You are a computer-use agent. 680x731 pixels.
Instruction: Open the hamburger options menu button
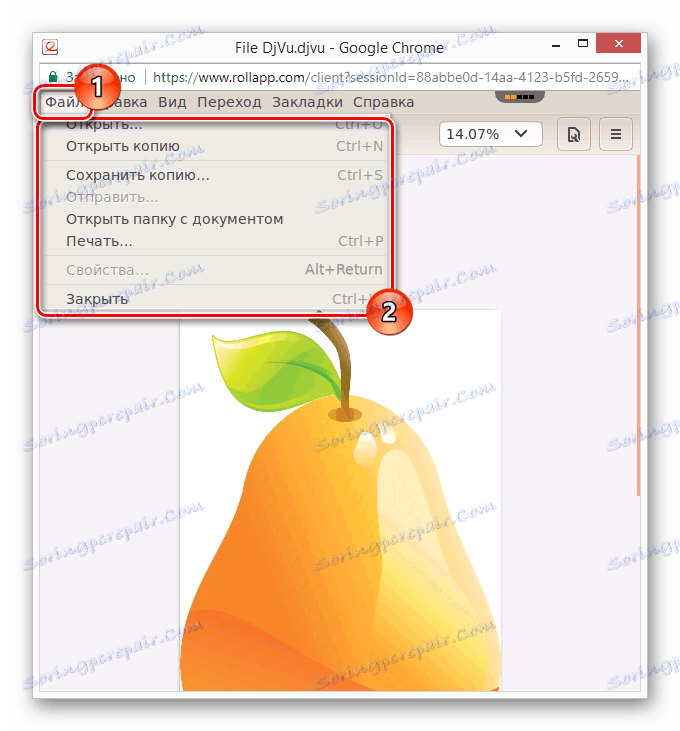coord(616,134)
